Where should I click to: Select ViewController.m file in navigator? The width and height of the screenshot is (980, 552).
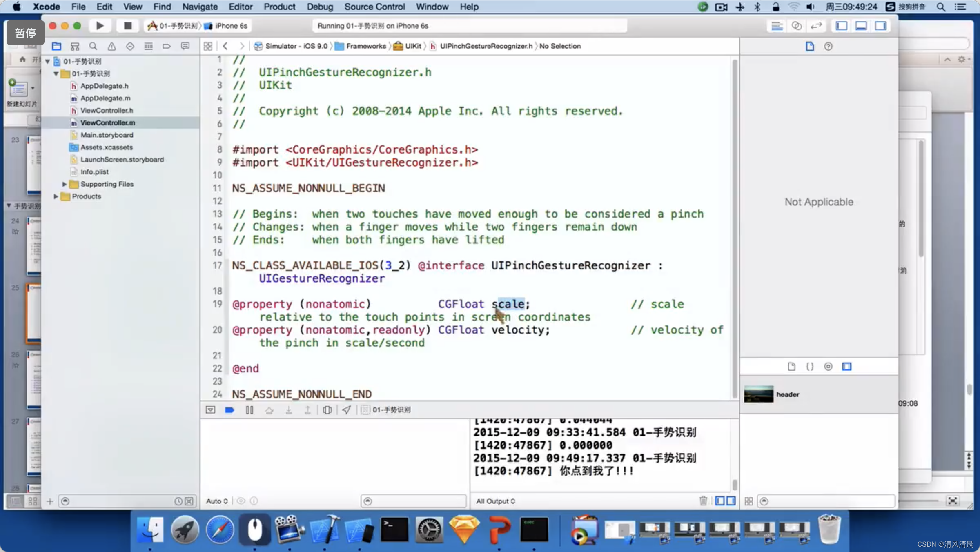[108, 122]
